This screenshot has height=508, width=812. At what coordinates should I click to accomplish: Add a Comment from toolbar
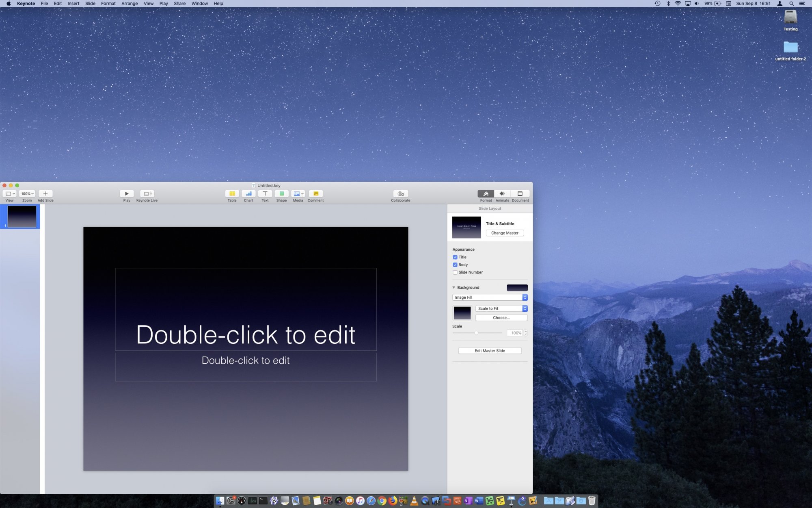(x=315, y=194)
